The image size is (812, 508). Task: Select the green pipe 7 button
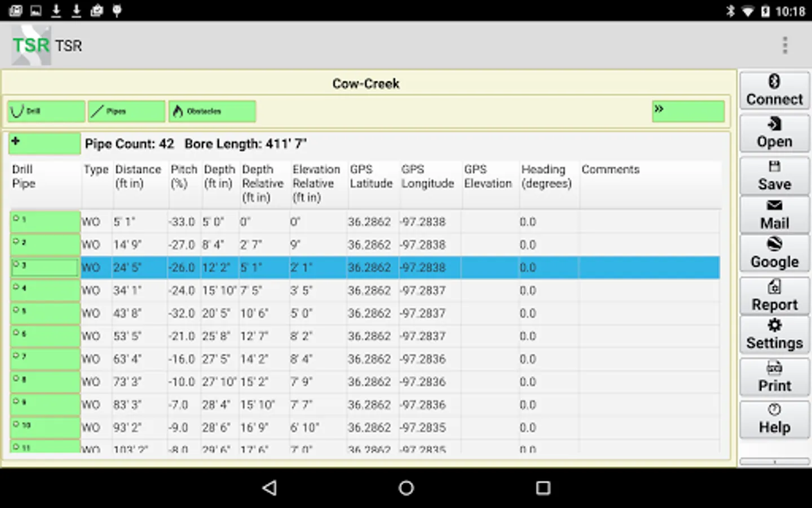[x=45, y=359]
